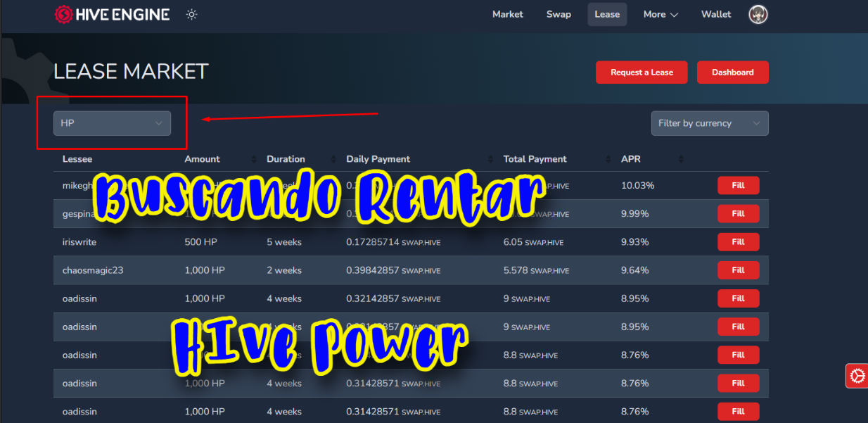
Task: Toggle the light theme sun icon
Action: [x=192, y=14]
